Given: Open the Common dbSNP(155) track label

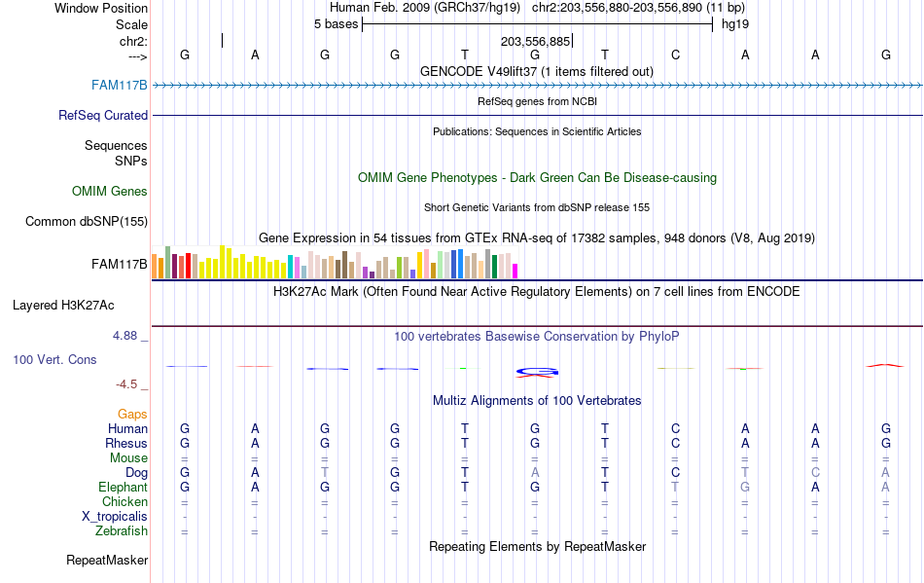Looking at the screenshot, I should coord(86,222).
